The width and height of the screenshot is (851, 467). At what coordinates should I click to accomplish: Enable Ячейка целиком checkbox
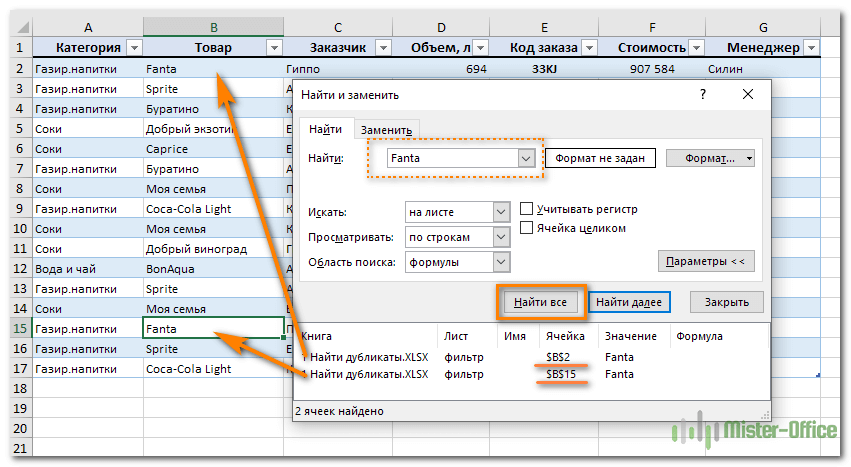point(527,228)
